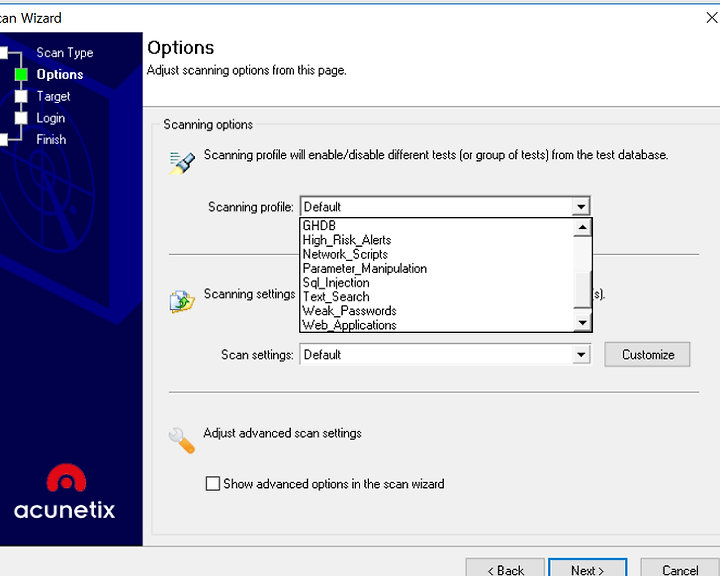Viewport: 720px width, 576px height.
Task: Enable Show advanced options in scan wizard
Action: (x=213, y=484)
